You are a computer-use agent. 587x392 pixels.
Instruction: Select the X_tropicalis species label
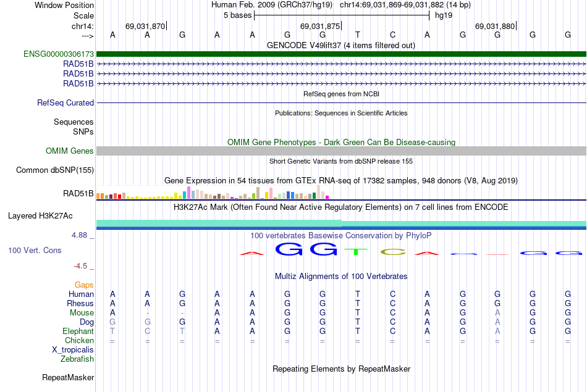tap(73, 350)
